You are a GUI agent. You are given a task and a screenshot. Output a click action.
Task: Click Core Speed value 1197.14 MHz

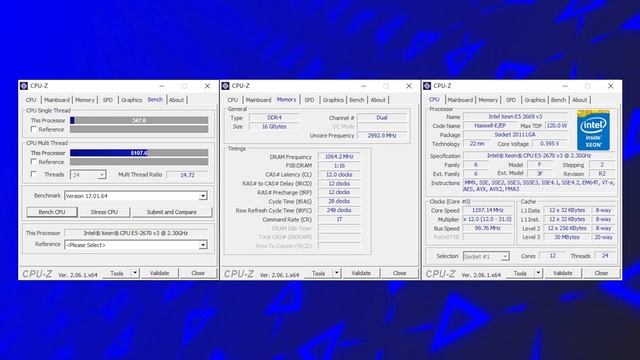(x=488, y=210)
